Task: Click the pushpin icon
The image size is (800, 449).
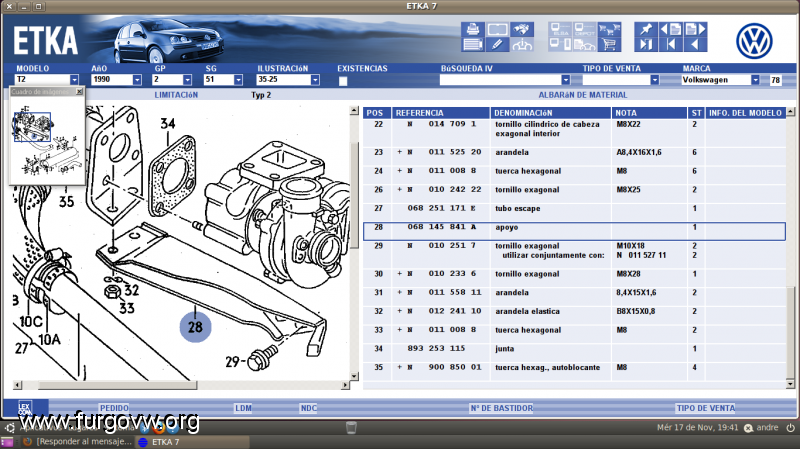Action: point(646,30)
